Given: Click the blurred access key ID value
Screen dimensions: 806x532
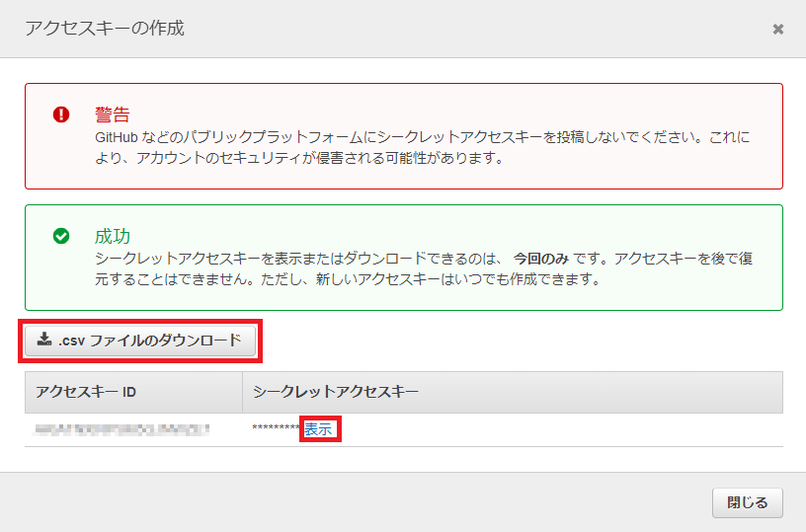Looking at the screenshot, I should pyautogui.click(x=121, y=429).
